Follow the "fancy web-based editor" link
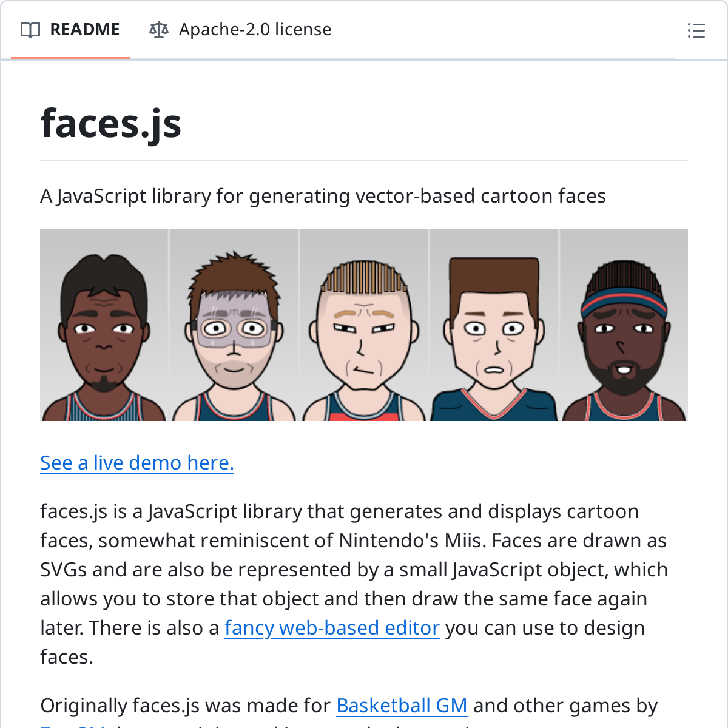Screen dimensions: 728x728 click(x=332, y=628)
